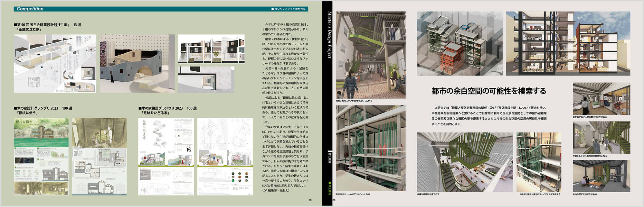
Task: Click the 修士設計 spine tab label
Action: (x=329, y=157)
